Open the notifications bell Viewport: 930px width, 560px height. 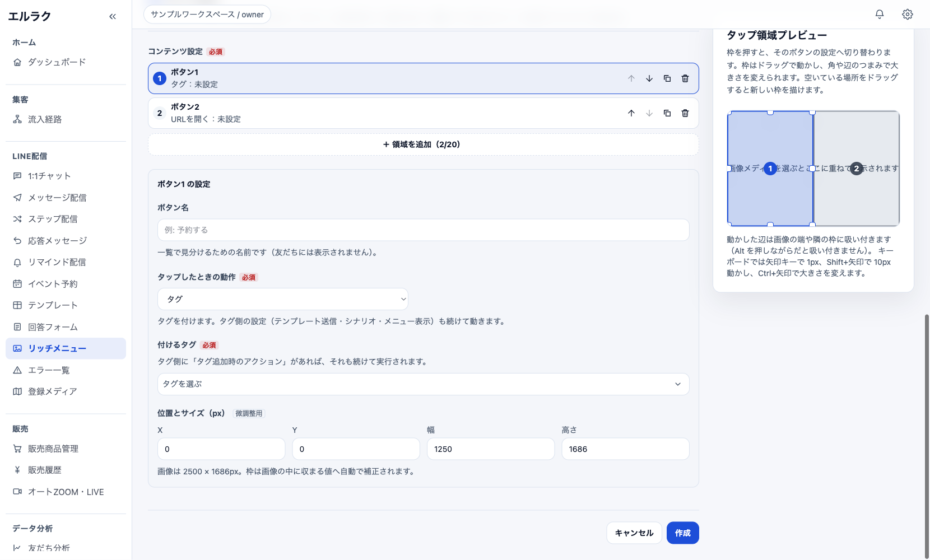click(880, 15)
